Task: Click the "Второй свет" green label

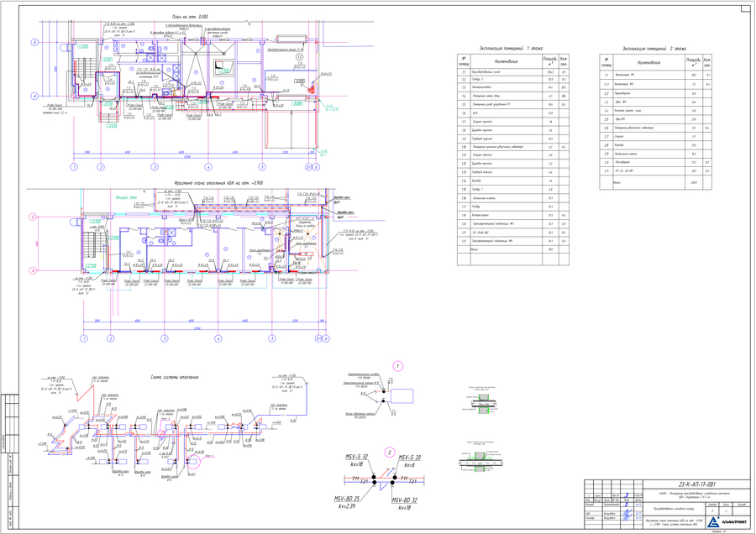Action: [126, 197]
